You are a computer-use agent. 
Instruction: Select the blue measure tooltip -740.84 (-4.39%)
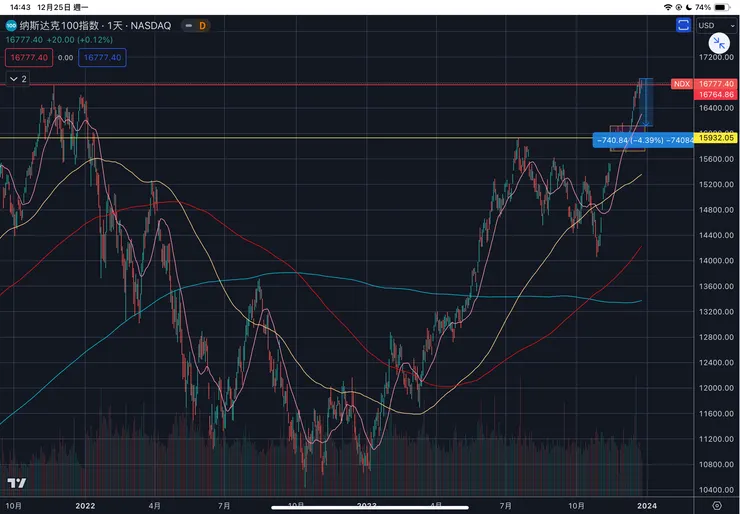pos(644,140)
